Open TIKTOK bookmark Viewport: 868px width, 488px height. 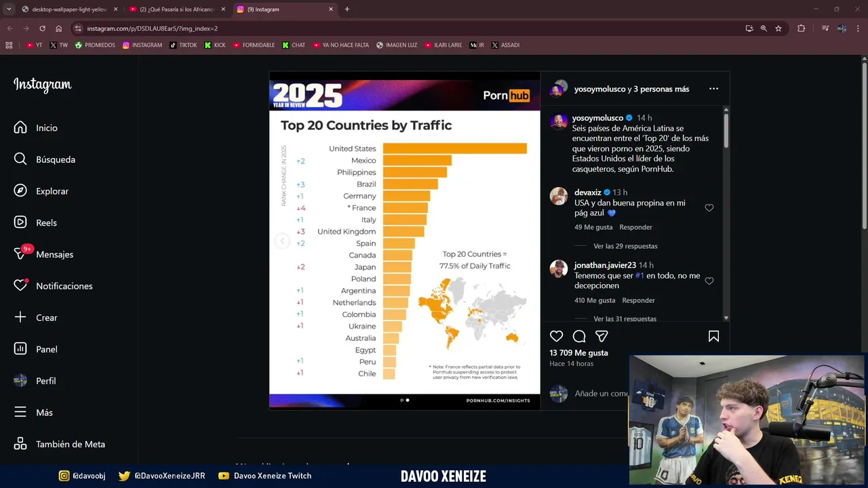point(183,45)
